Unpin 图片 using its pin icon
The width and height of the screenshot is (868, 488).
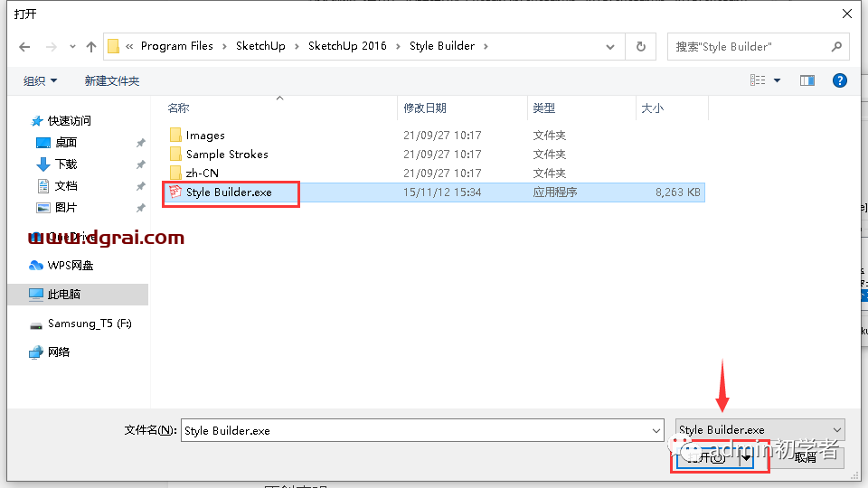tap(141, 208)
